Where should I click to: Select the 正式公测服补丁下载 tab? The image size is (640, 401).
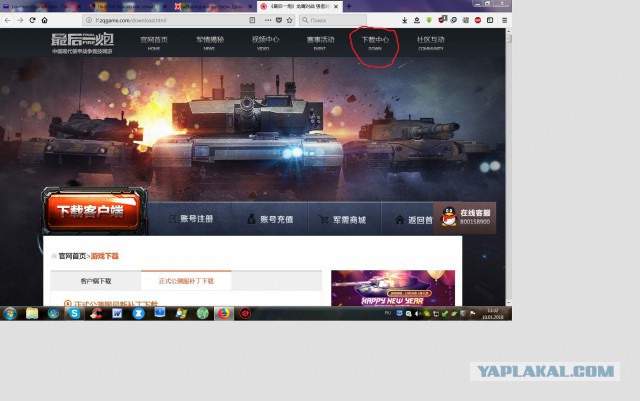point(186,281)
